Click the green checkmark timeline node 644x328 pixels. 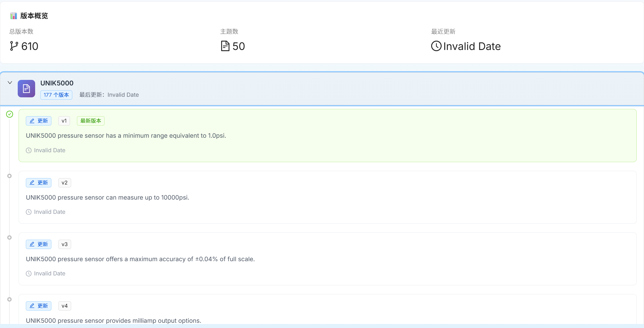10,114
